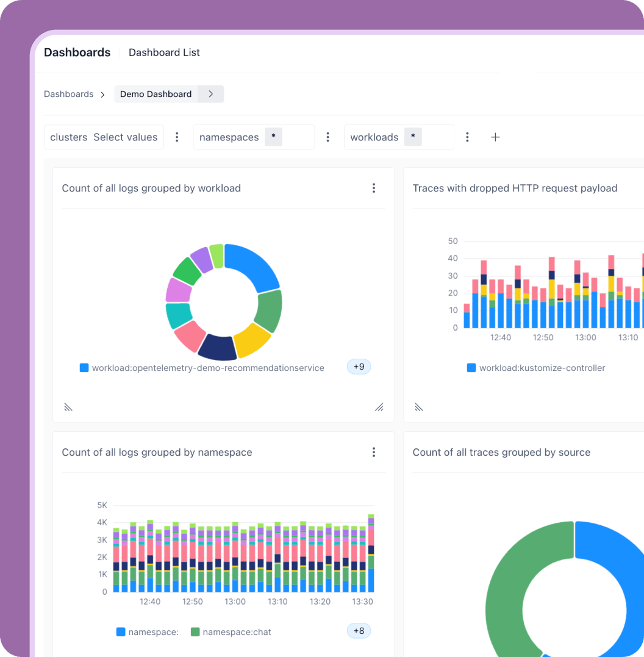Open the clusters filter options menu

(177, 137)
